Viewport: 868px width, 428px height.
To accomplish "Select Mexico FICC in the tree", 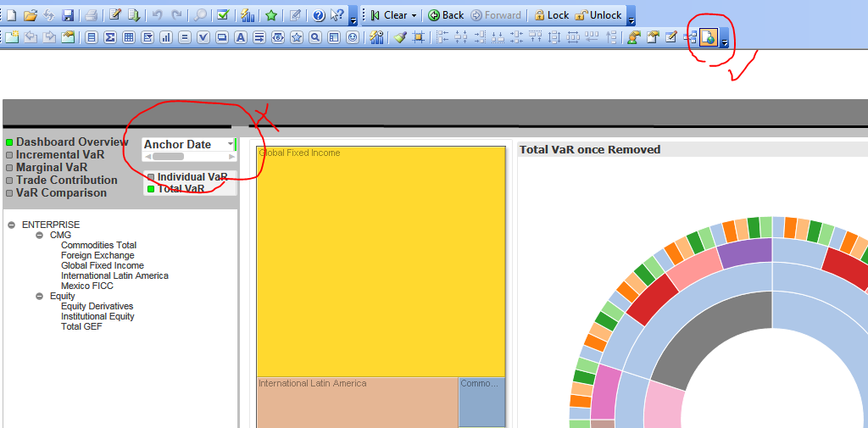I will pyautogui.click(x=87, y=286).
